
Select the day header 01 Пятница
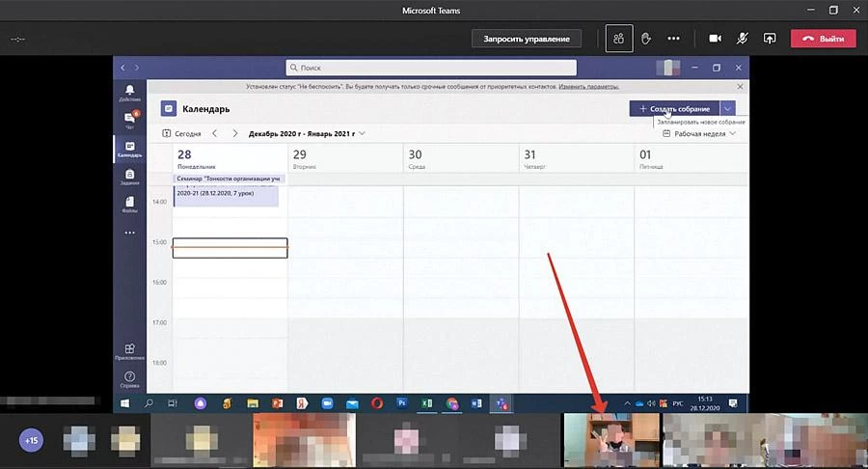[x=692, y=158]
